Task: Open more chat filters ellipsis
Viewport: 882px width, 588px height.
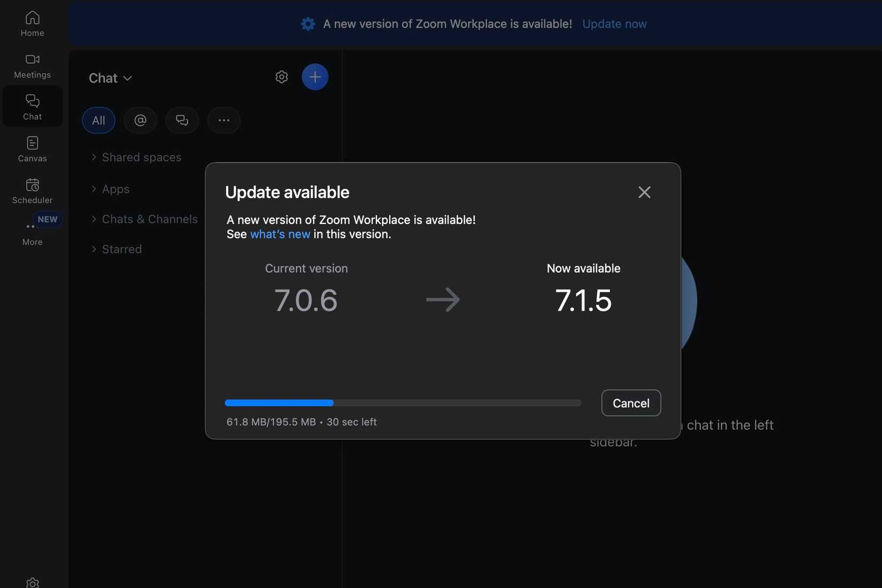Action: [224, 120]
